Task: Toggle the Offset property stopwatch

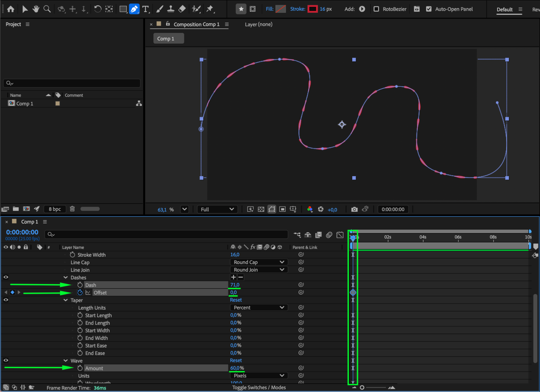Action: (80, 292)
